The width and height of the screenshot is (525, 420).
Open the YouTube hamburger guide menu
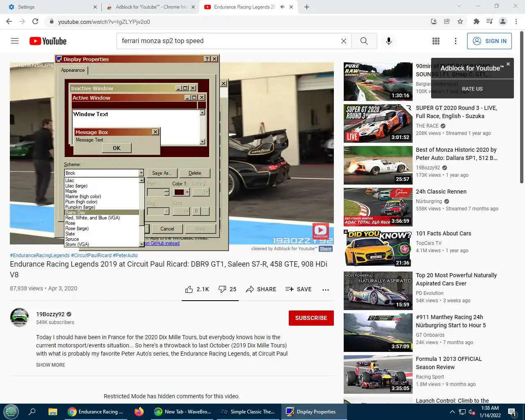pyautogui.click(x=15, y=41)
